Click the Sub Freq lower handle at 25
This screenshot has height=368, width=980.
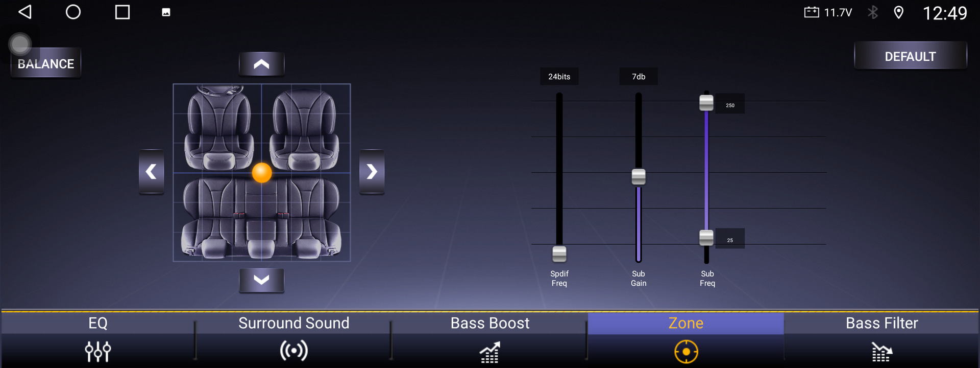[x=706, y=238]
